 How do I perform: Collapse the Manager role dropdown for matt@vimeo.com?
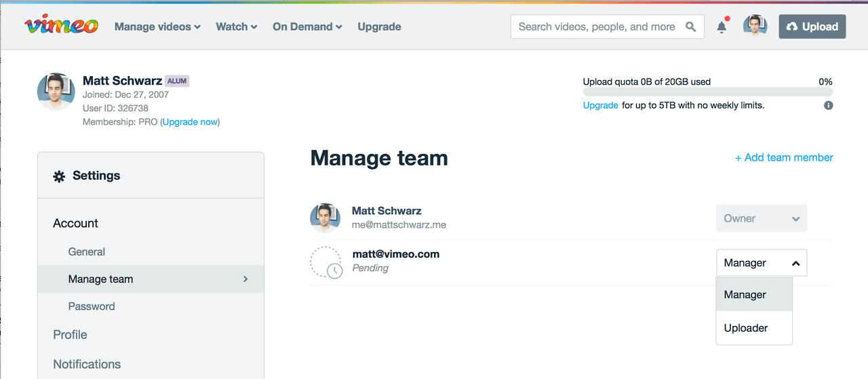click(x=762, y=262)
